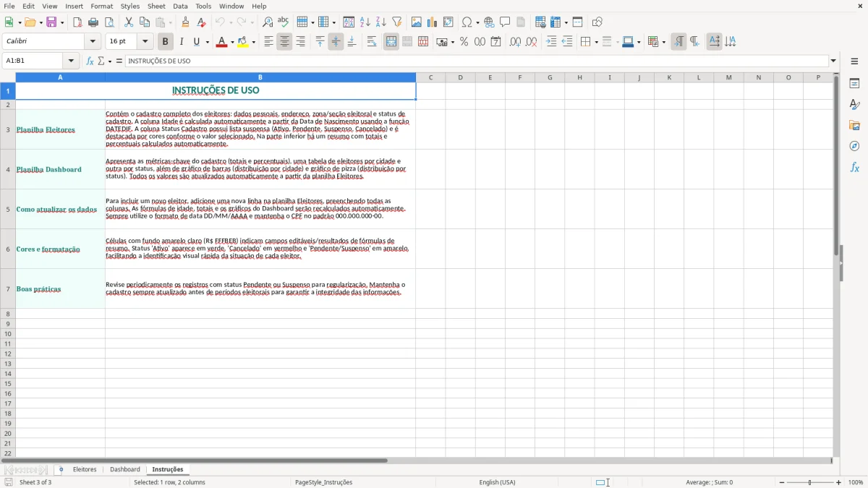Toggle Underline formatting

pos(197,42)
